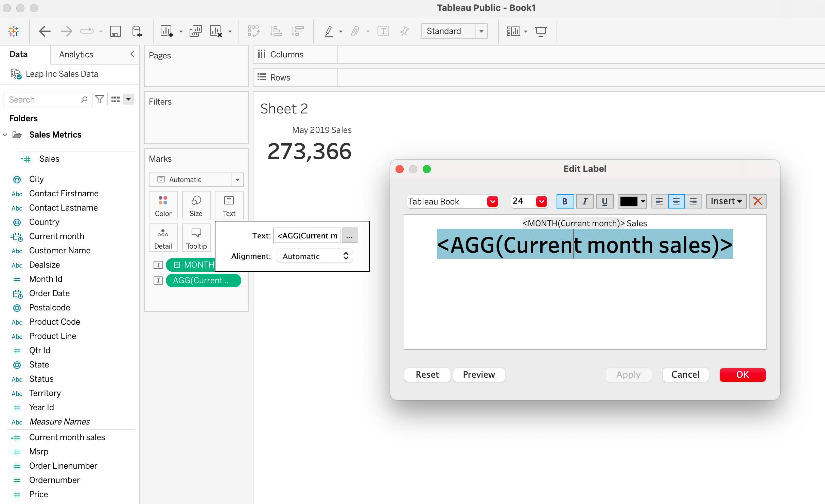Click the Clear Sheet icon
825x504 pixels.
click(216, 31)
